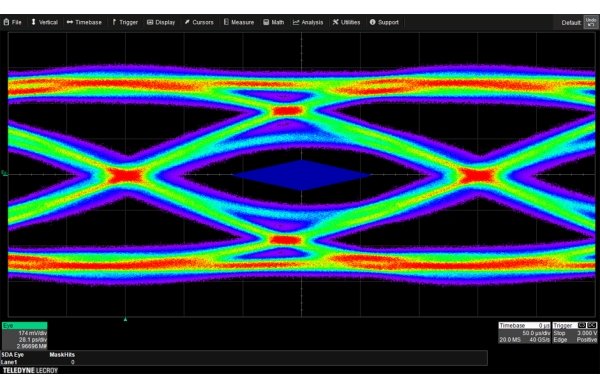This screenshot has width=600, height=390.
Task: Click the Undo icon button
Action: point(591,22)
